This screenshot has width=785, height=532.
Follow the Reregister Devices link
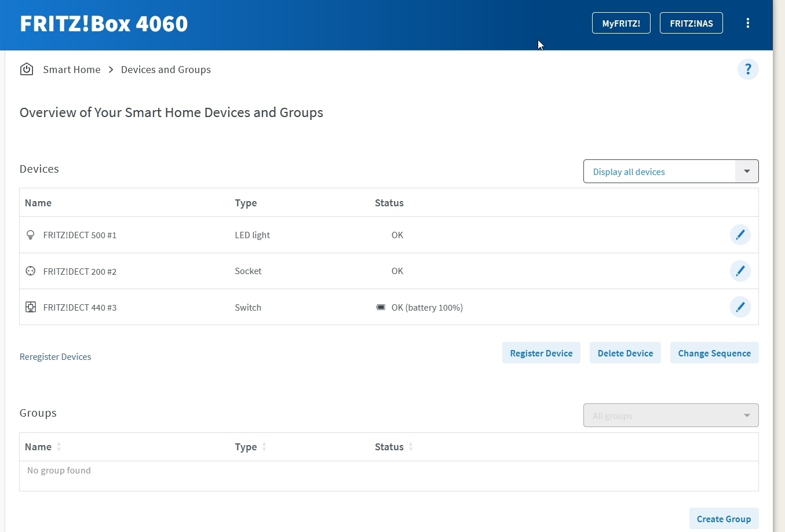[x=56, y=357]
